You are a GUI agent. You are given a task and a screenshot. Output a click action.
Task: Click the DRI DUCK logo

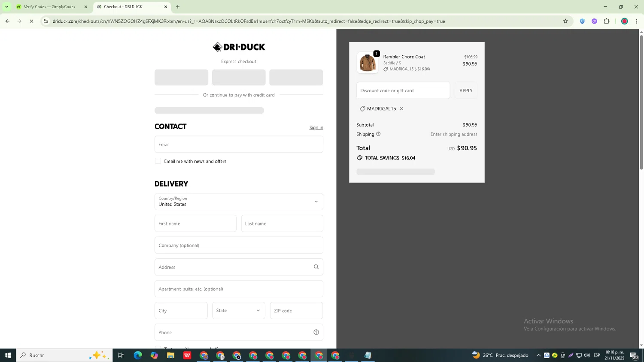[239, 47]
